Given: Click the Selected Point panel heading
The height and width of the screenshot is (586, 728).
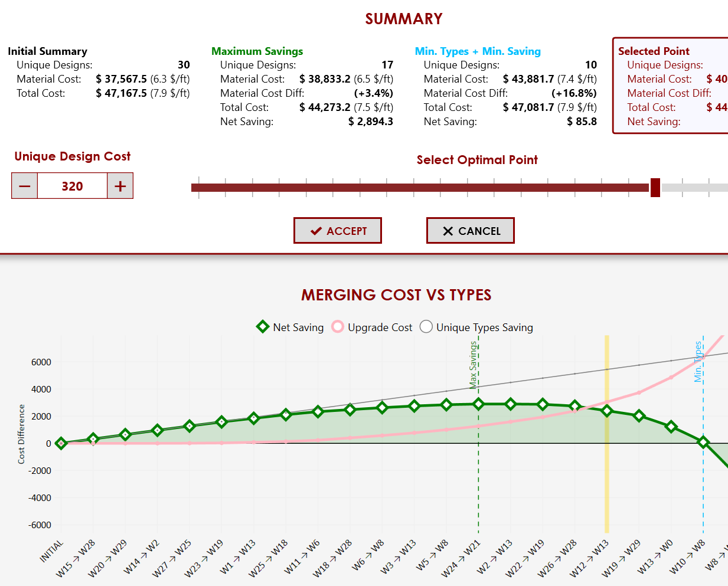Looking at the screenshot, I should [x=654, y=51].
